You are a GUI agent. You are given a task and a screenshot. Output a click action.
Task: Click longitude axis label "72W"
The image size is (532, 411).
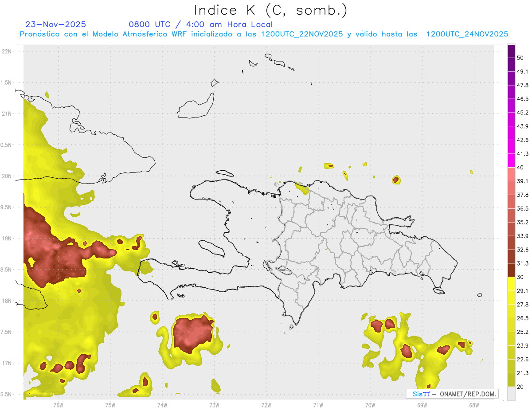pos(266,405)
